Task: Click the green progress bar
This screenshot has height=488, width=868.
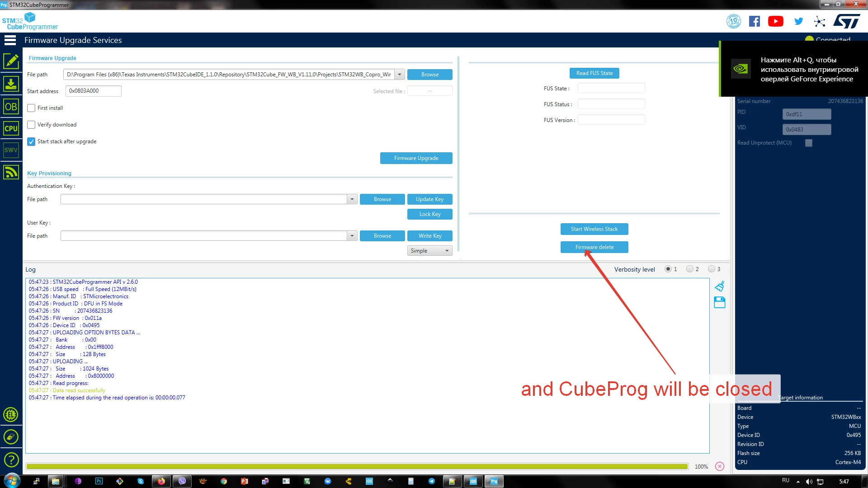Action: (x=357, y=466)
